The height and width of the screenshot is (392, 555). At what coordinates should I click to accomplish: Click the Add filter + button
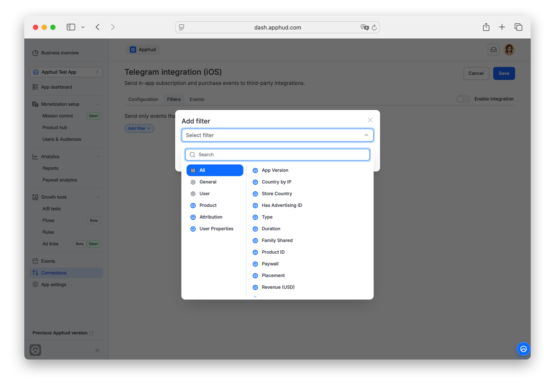[139, 128]
